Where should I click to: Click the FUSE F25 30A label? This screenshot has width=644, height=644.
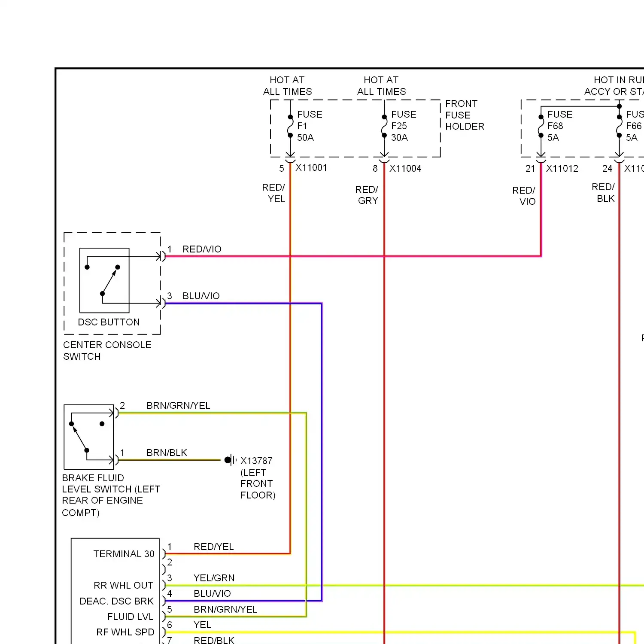coord(404,126)
